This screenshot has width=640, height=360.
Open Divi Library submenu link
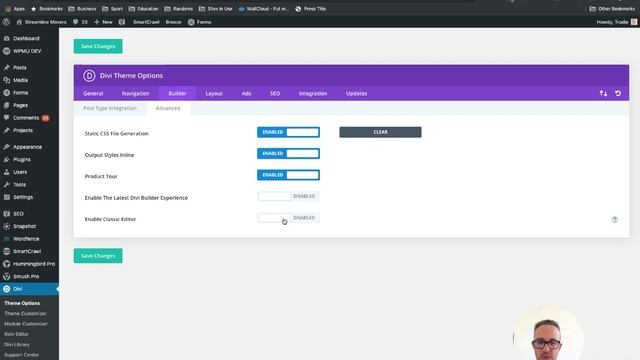[x=17, y=344]
